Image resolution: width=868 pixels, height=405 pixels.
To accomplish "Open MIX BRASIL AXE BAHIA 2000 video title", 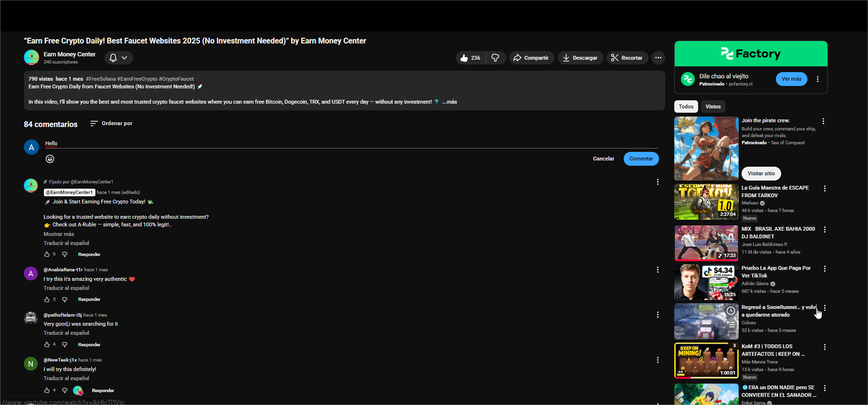I will 778,233.
